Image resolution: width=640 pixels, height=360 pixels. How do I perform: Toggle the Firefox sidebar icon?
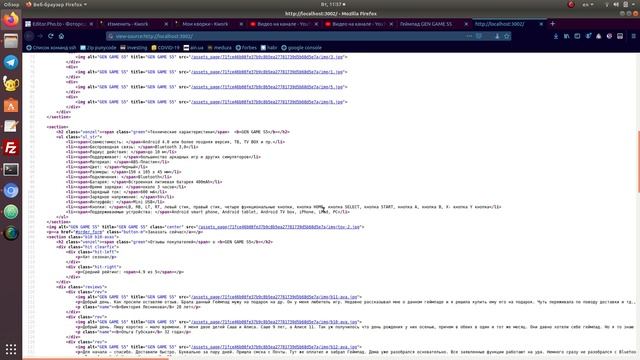point(577,36)
